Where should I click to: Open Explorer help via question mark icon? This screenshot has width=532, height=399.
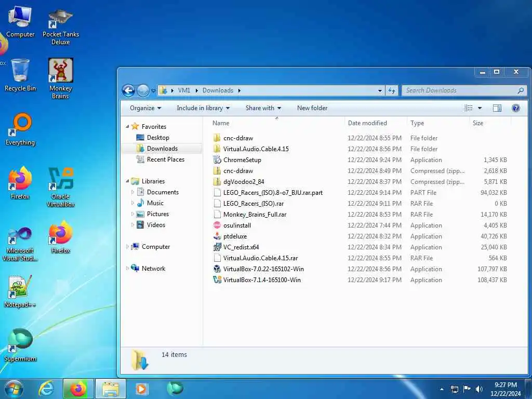click(516, 108)
